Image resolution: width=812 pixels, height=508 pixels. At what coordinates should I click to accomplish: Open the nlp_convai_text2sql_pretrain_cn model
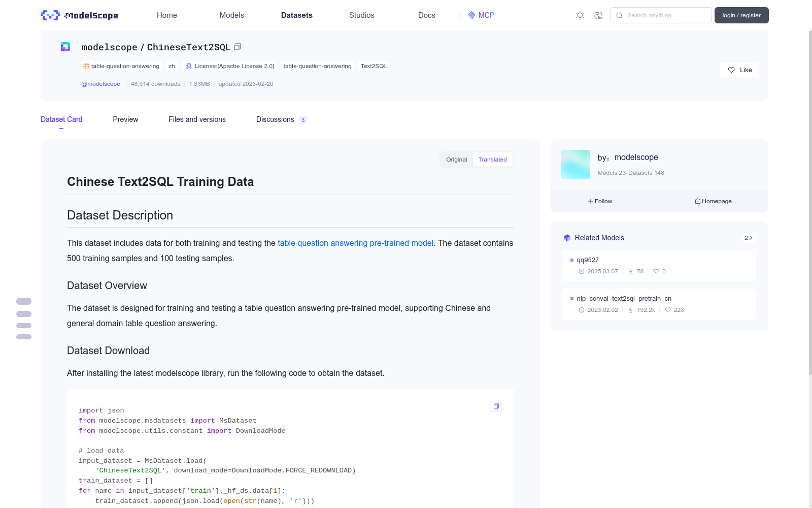659,304
